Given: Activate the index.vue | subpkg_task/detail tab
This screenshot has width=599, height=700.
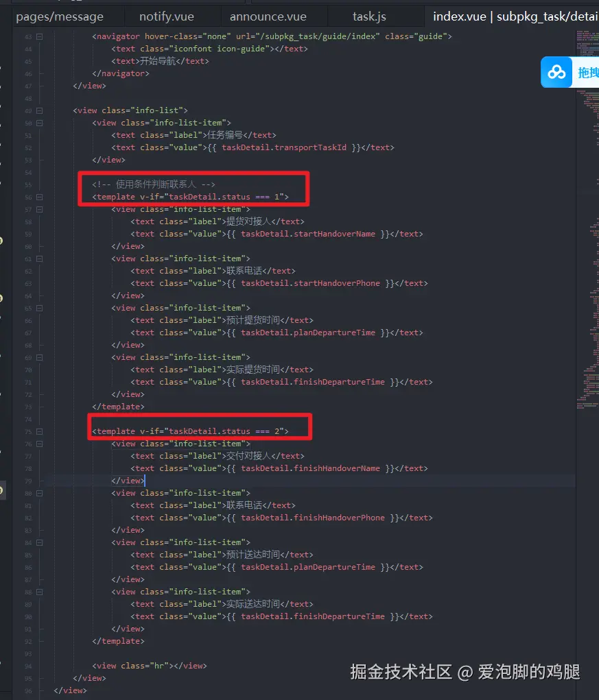Looking at the screenshot, I should [x=515, y=16].
